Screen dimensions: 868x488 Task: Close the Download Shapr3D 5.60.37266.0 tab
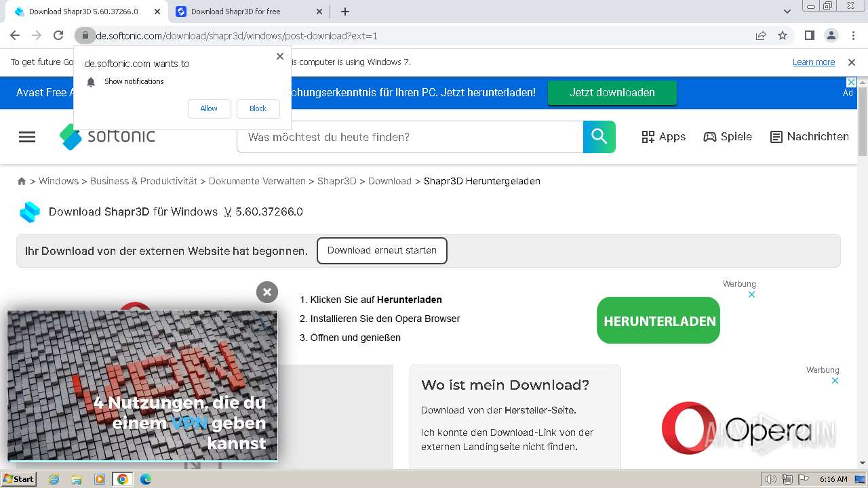(158, 12)
